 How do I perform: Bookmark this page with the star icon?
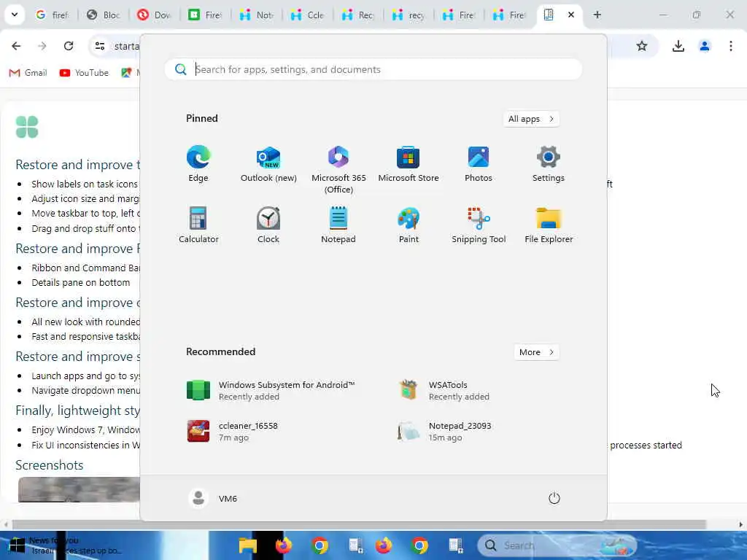click(x=642, y=46)
